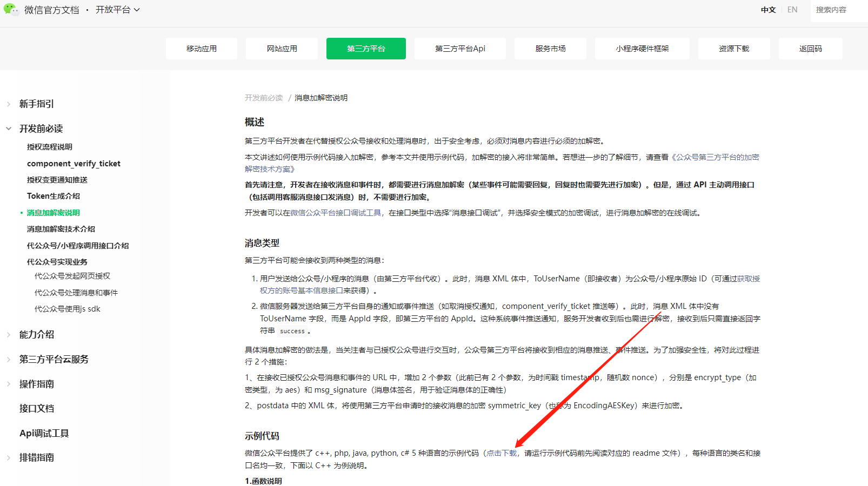
Task: Open Token生成介绍 in the sidebar
Action: coord(54,196)
